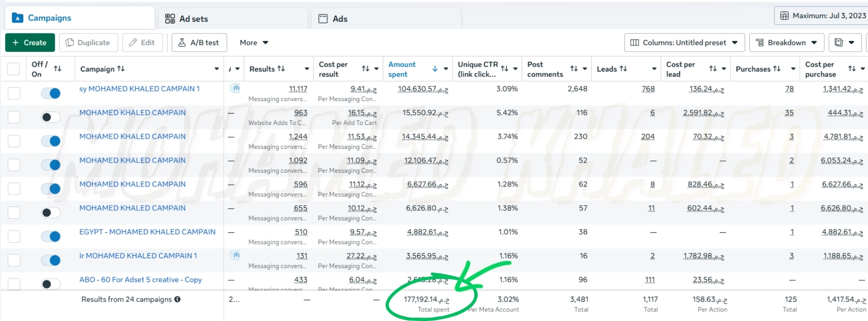Sort by the Off / On column arrows
The width and height of the screenshot is (868, 321).
pos(58,69)
